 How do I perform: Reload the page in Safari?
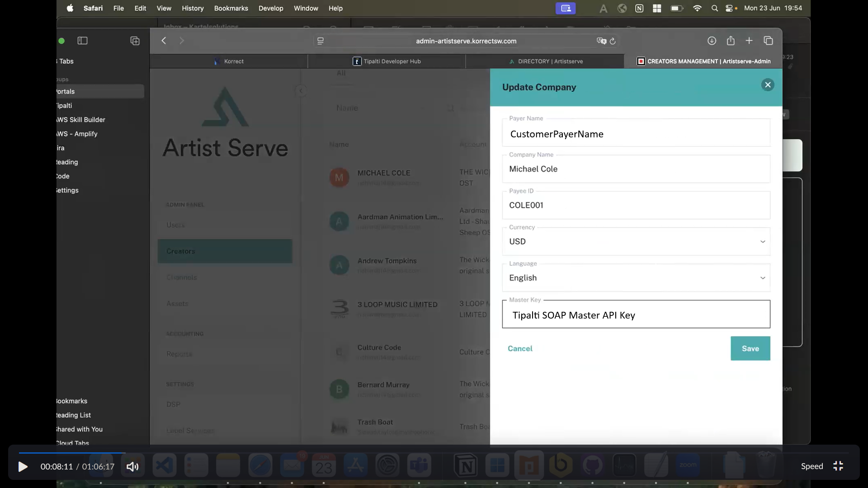point(613,41)
